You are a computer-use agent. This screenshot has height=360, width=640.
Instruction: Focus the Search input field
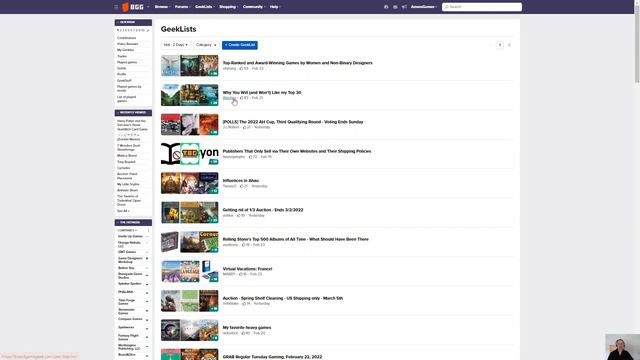coord(482,7)
